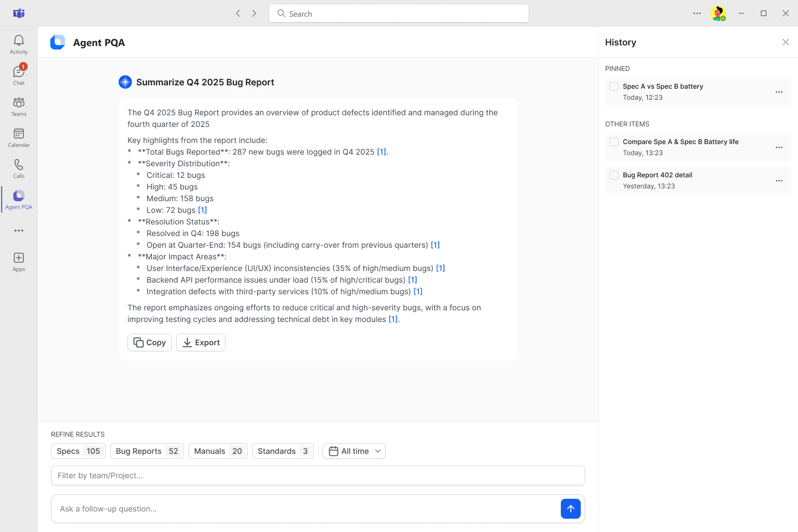Navigate back with the left chevron

[x=238, y=13]
